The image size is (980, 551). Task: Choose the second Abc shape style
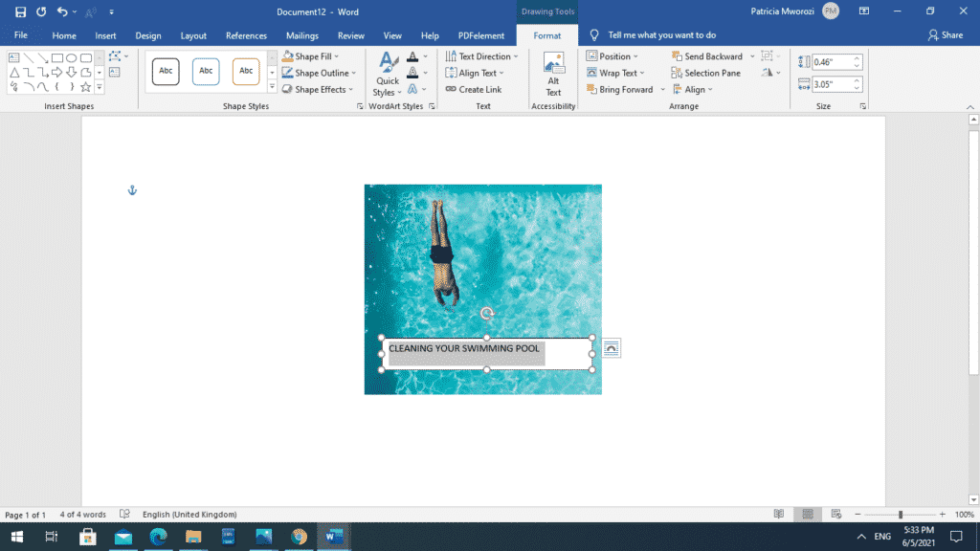205,71
